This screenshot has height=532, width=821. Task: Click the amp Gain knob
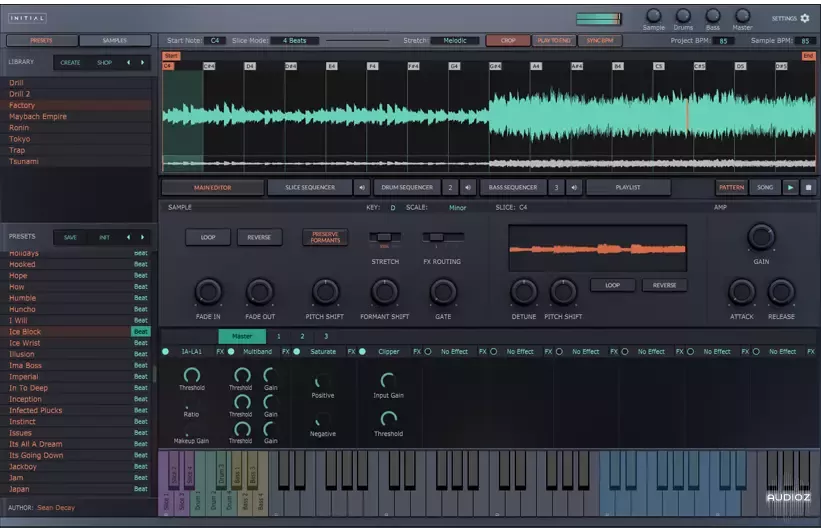coord(761,237)
